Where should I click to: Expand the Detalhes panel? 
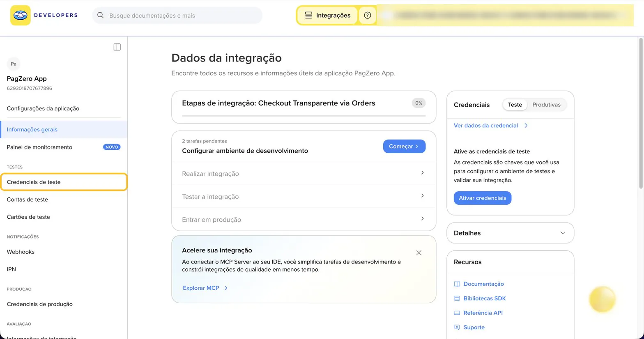(510, 233)
